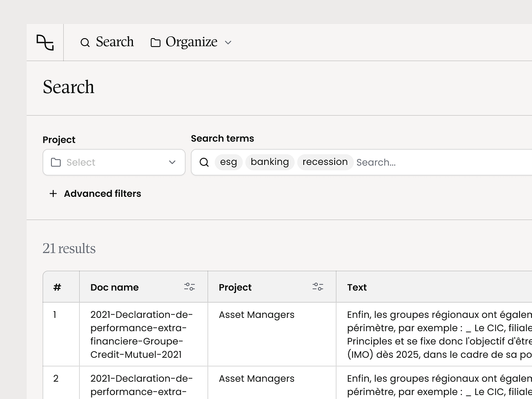The height and width of the screenshot is (399, 532).
Task: Click Asset Managers project in row 1
Action: pos(256,315)
